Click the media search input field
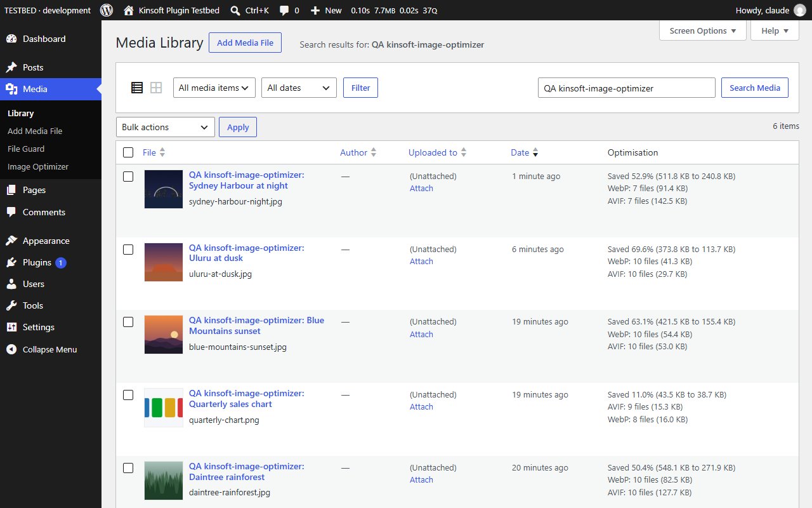 click(x=627, y=88)
